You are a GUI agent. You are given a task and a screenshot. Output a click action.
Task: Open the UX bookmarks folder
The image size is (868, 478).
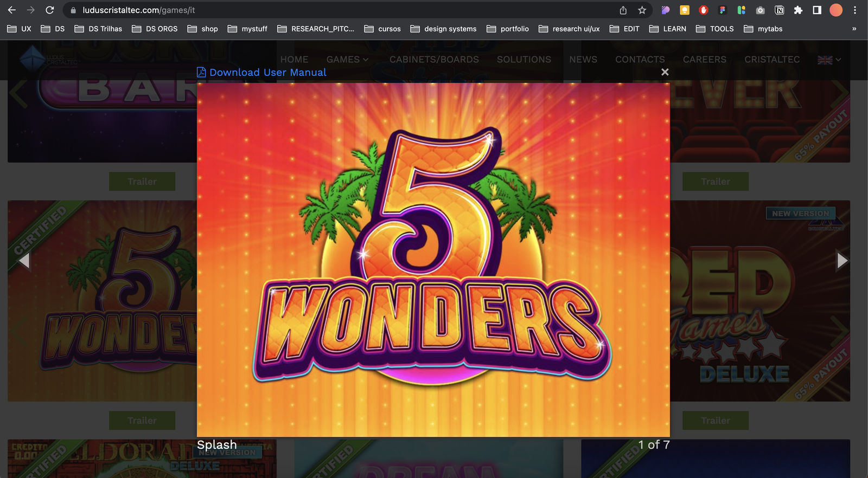click(x=19, y=29)
